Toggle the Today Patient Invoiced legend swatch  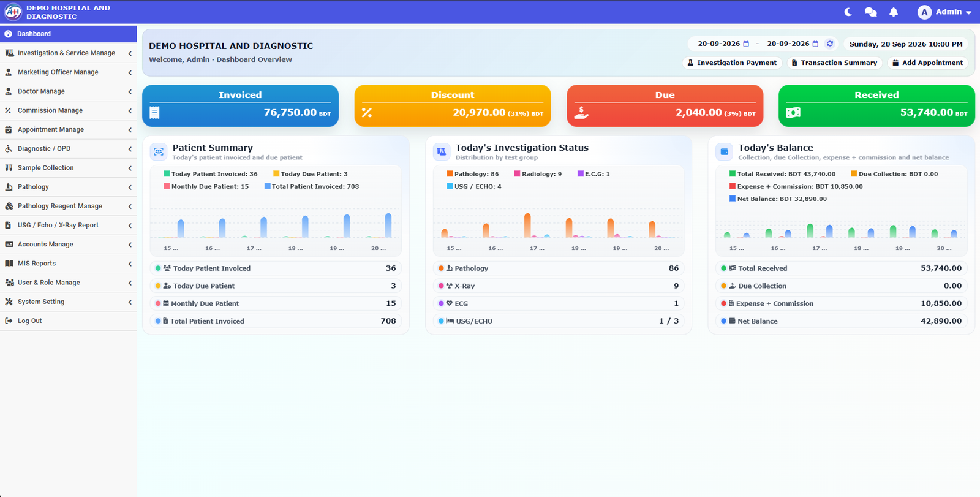tap(167, 174)
